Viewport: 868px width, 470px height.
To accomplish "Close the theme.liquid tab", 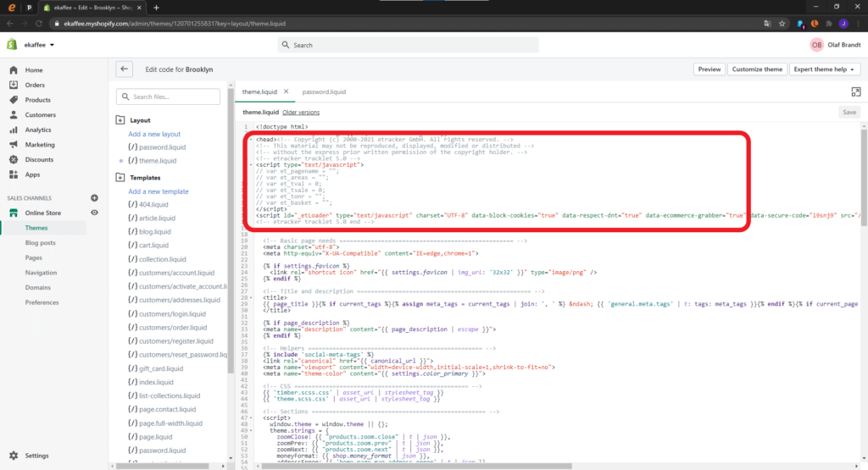I will pos(287,91).
